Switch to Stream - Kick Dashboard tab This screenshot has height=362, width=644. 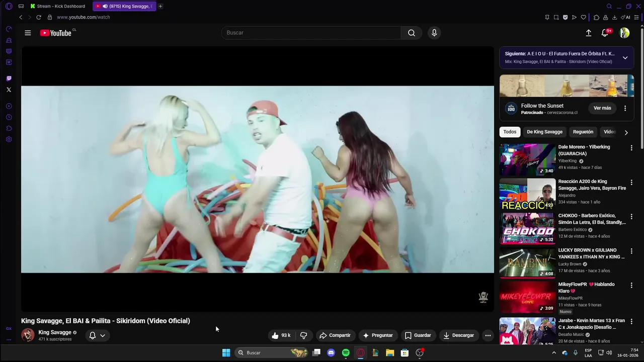tap(58, 6)
